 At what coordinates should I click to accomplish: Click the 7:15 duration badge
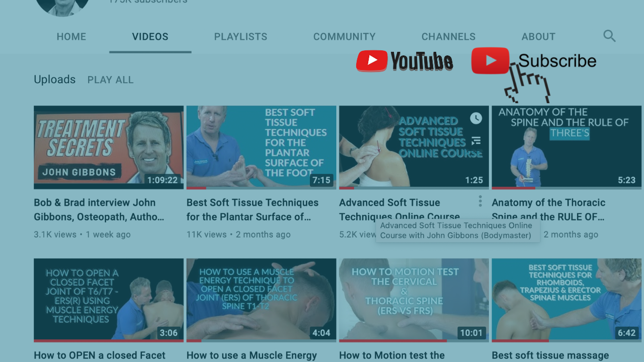(x=321, y=180)
